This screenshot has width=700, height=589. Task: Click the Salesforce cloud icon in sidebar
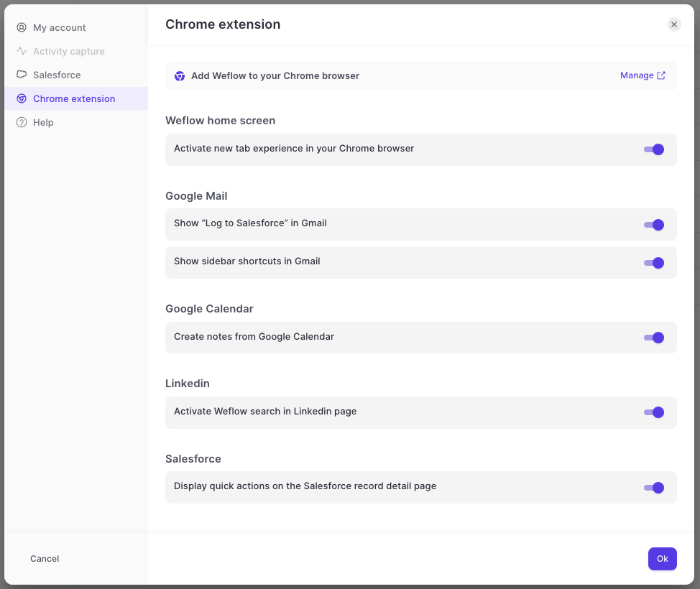[x=22, y=75]
